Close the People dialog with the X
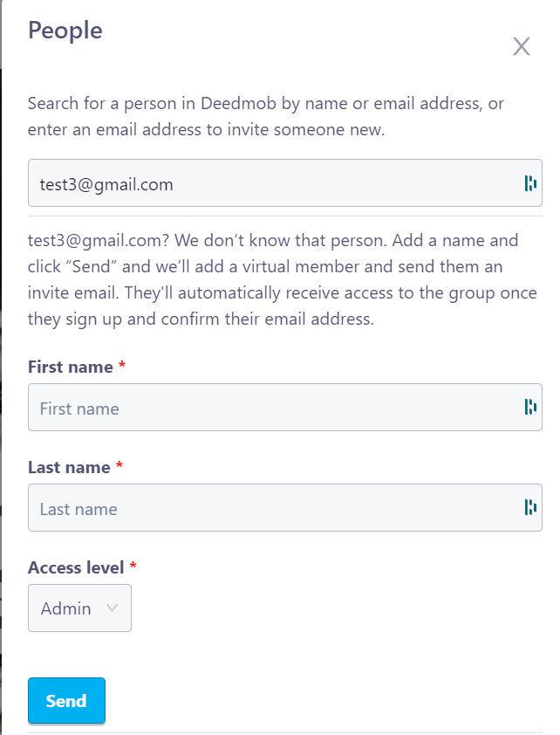 coord(522,46)
